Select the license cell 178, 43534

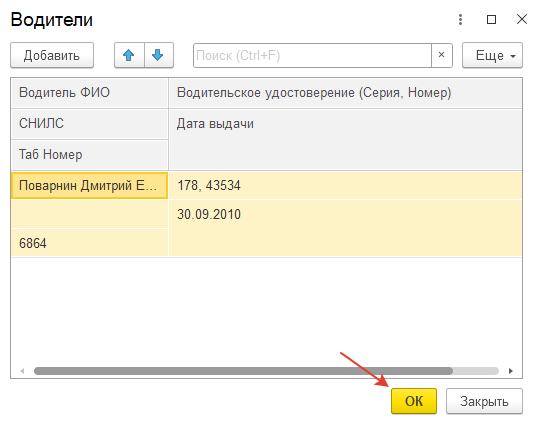tap(345, 186)
